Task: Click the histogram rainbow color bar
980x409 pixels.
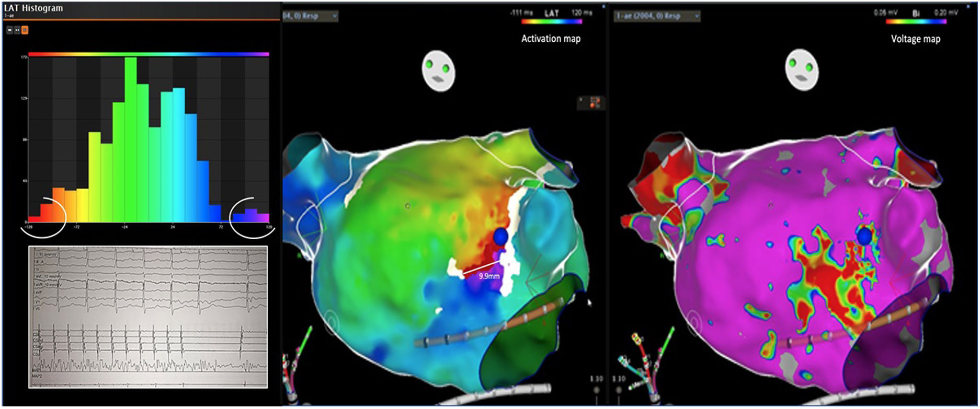Action: (149, 54)
